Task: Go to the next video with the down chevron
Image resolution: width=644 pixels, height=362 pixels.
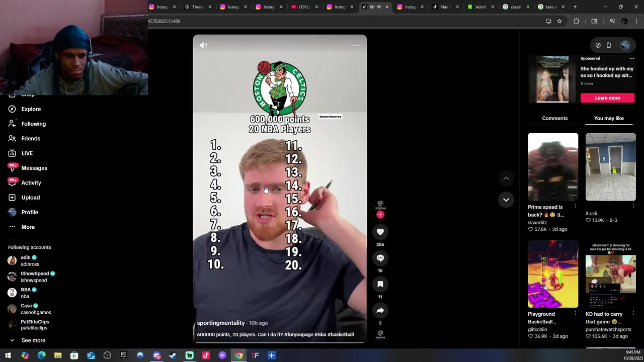Action: (x=506, y=200)
